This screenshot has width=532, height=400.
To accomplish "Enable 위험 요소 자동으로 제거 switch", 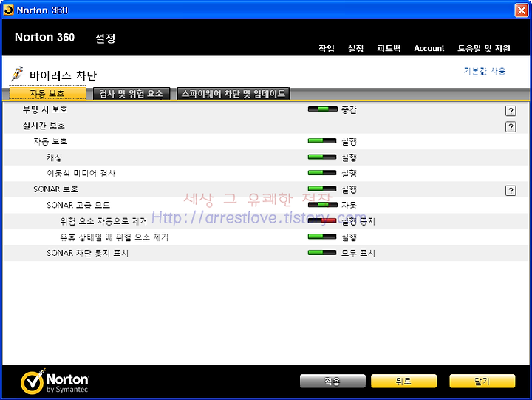I will coord(322,221).
